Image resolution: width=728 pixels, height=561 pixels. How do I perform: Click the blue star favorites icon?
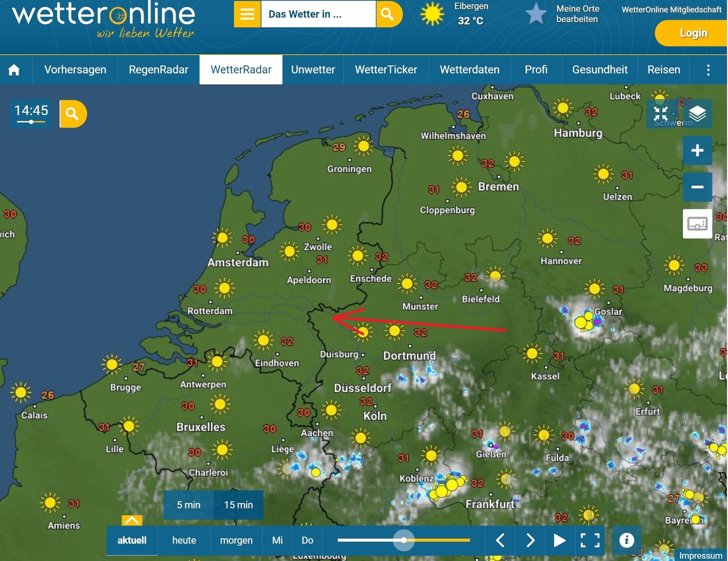coord(536,14)
